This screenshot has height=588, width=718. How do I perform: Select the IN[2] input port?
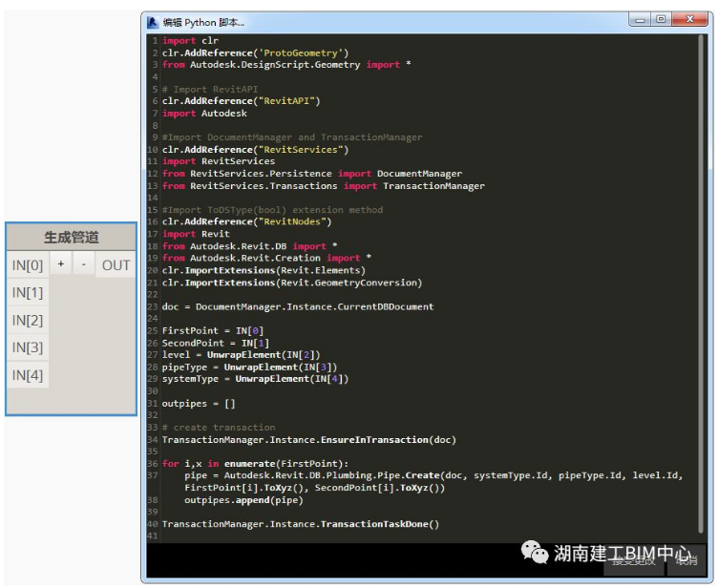28,320
